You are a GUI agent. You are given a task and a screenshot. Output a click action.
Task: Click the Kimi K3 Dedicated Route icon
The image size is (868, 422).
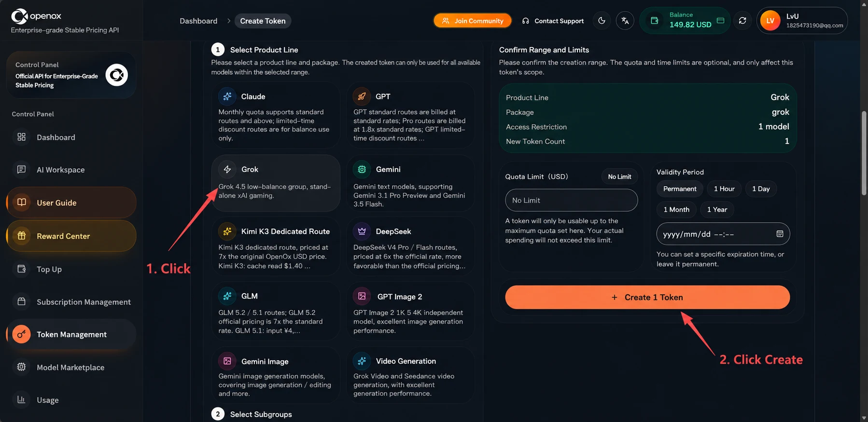tap(227, 231)
